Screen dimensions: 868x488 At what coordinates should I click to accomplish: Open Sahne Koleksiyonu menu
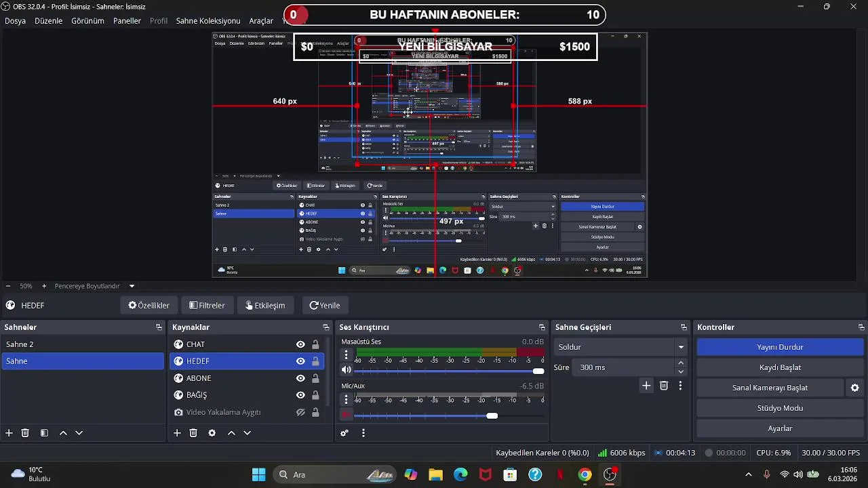(x=208, y=21)
